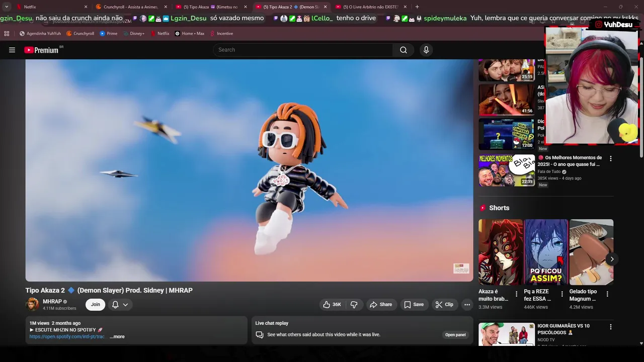The height and width of the screenshot is (362, 644).
Task: Open the Prime bookmark
Action: click(108, 34)
